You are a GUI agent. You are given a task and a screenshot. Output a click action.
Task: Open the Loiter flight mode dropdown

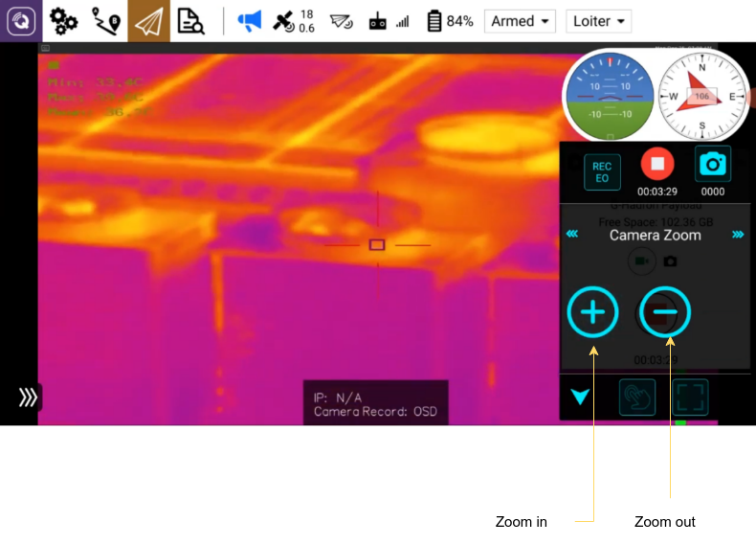[599, 21]
